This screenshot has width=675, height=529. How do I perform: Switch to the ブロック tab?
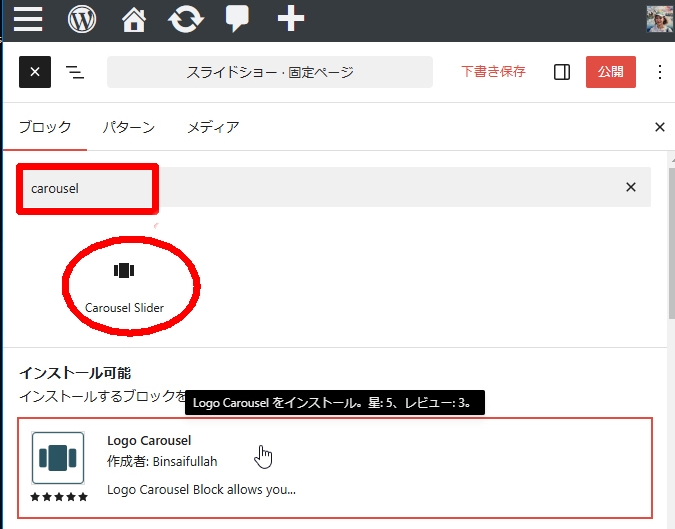click(x=45, y=127)
